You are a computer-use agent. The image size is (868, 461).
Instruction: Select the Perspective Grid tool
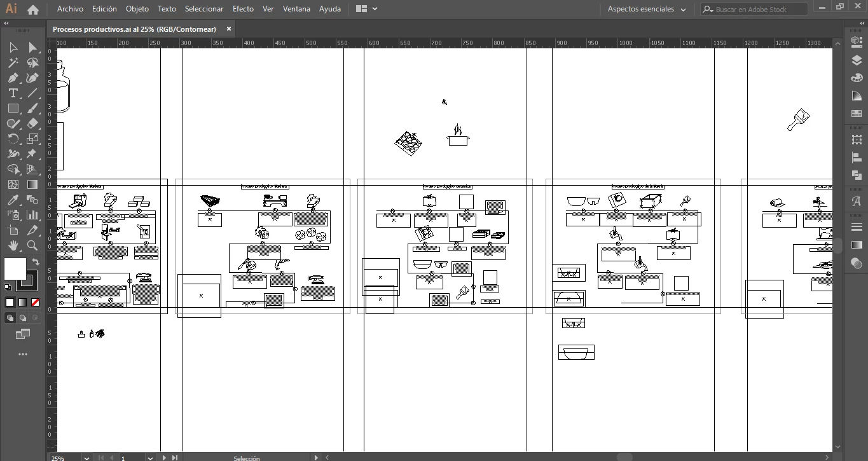click(32, 169)
